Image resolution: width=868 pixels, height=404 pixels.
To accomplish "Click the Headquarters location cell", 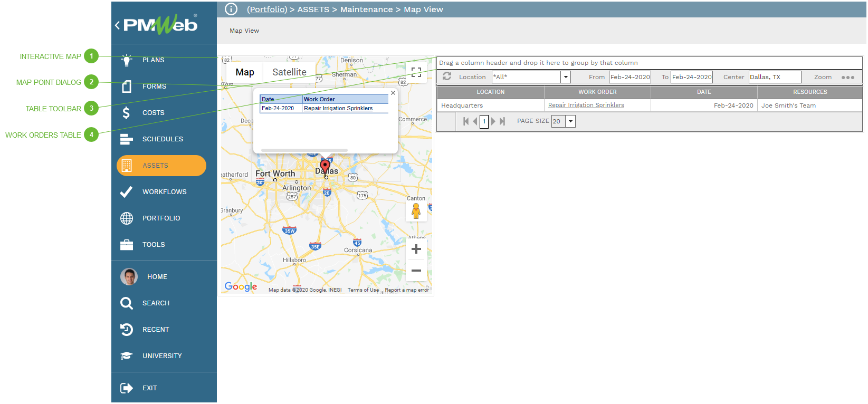I will [491, 105].
